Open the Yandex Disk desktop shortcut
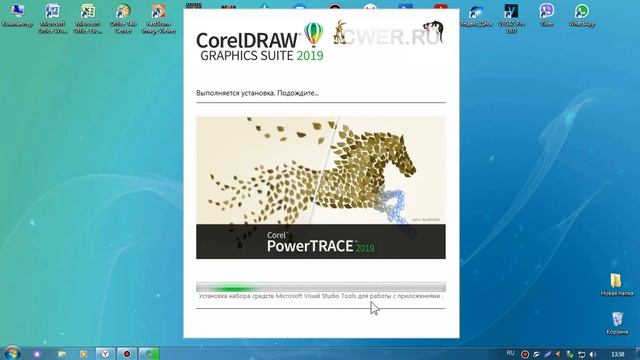This screenshot has width=640, height=360. click(476, 16)
